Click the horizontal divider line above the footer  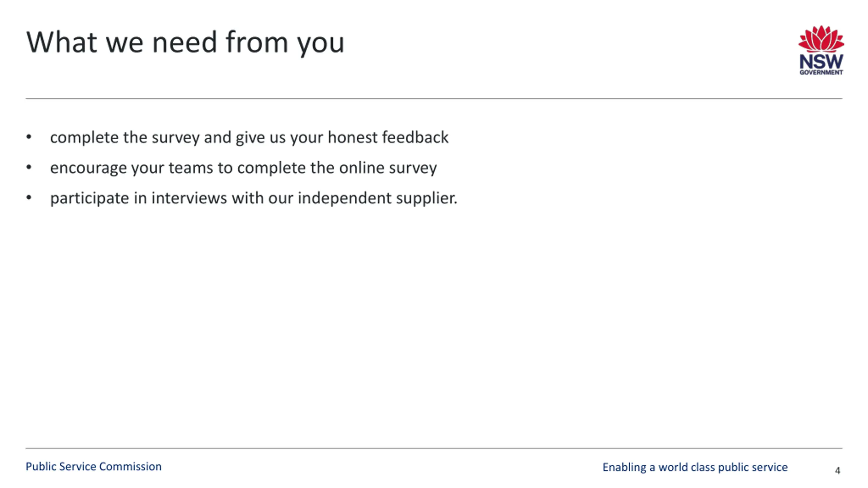pyautogui.click(x=434, y=448)
